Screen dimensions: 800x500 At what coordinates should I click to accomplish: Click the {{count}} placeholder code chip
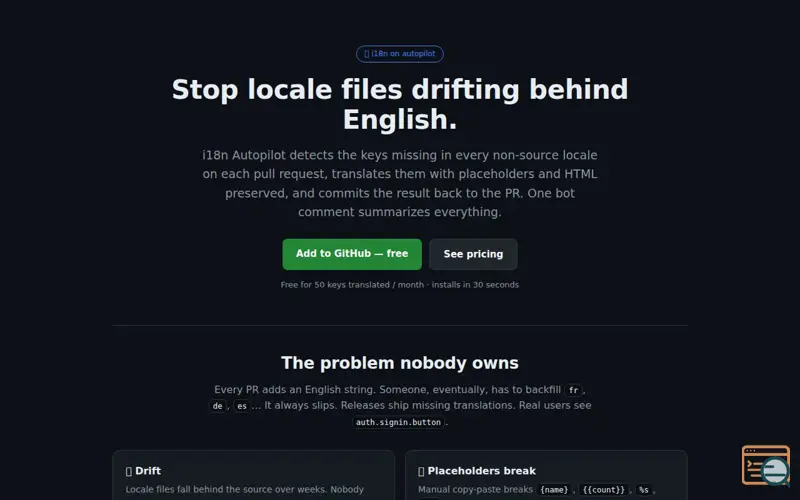[604, 490]
